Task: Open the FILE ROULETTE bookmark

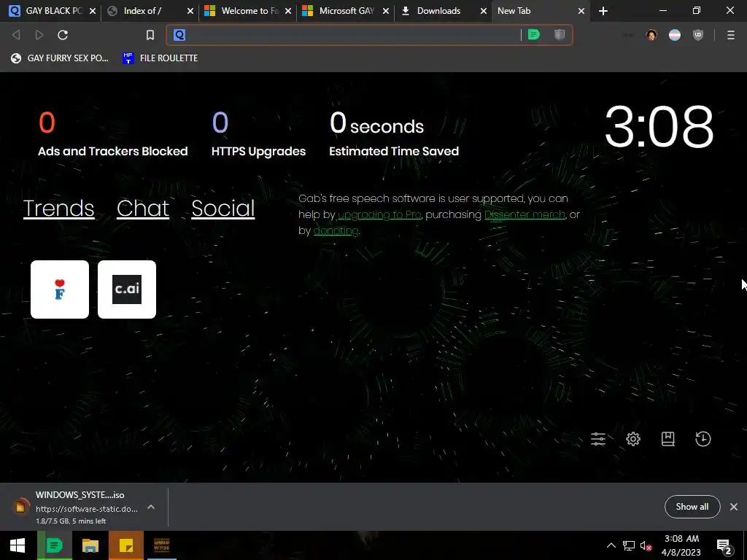Action: coord(160,58)
